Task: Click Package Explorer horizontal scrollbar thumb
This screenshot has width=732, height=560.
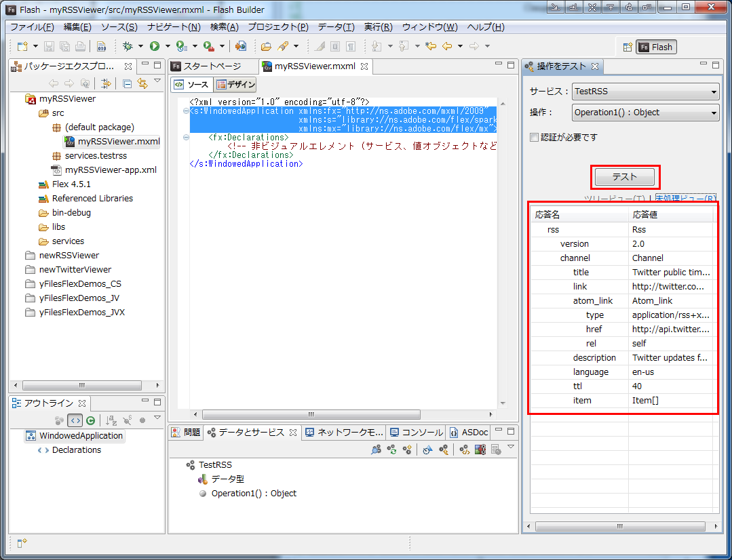Action: [82, 386]
